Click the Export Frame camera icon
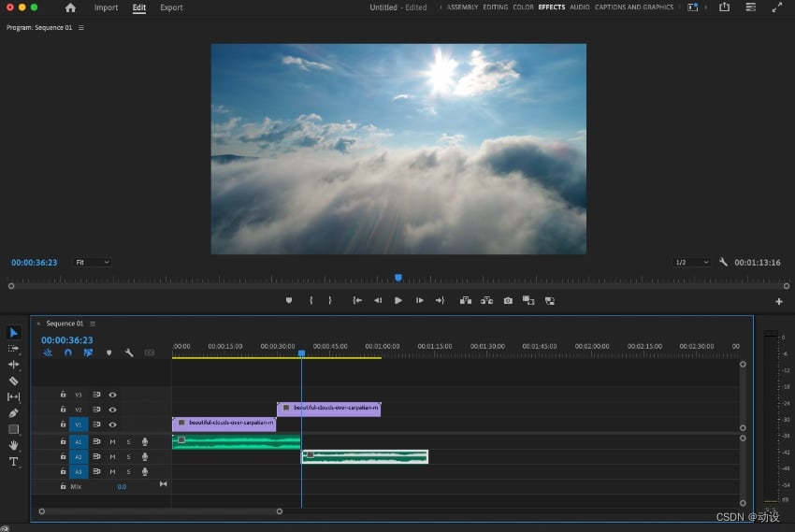Viewport: 795px width, 532px height. [508, 300]
